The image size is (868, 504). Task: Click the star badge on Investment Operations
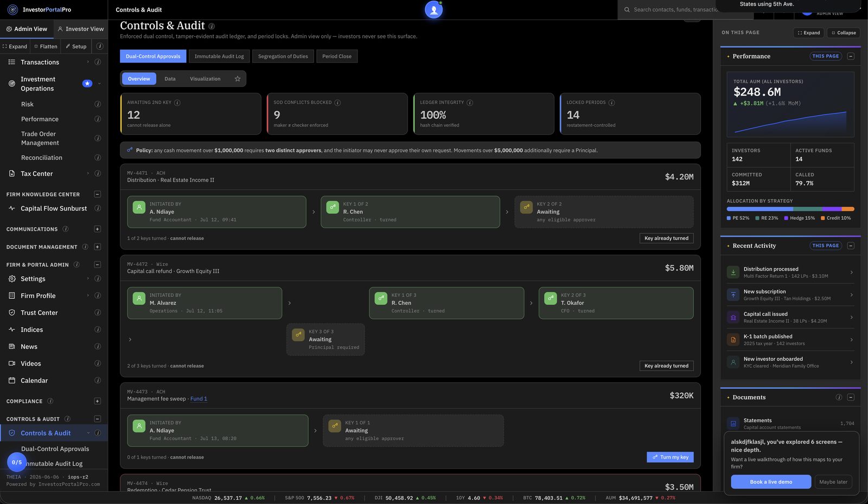87,84
